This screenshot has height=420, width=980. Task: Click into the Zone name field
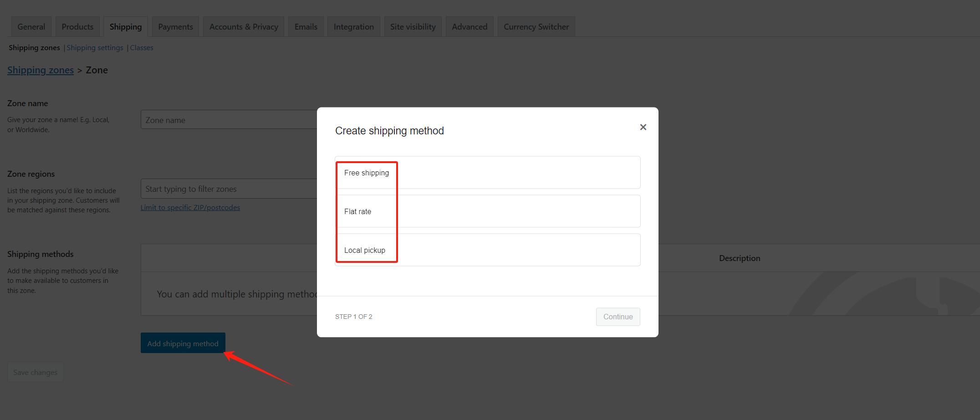(229, 120)
